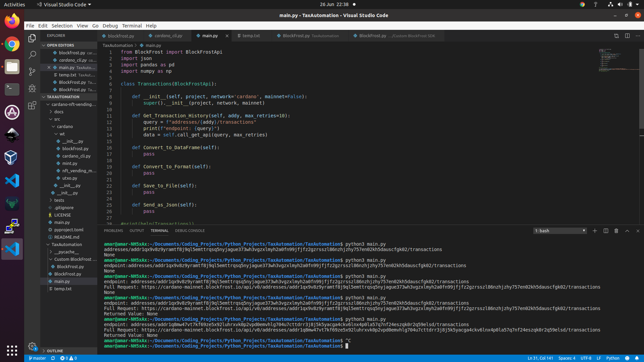
Task: Close main.py in Open Editors list
Action: (49, 67)
